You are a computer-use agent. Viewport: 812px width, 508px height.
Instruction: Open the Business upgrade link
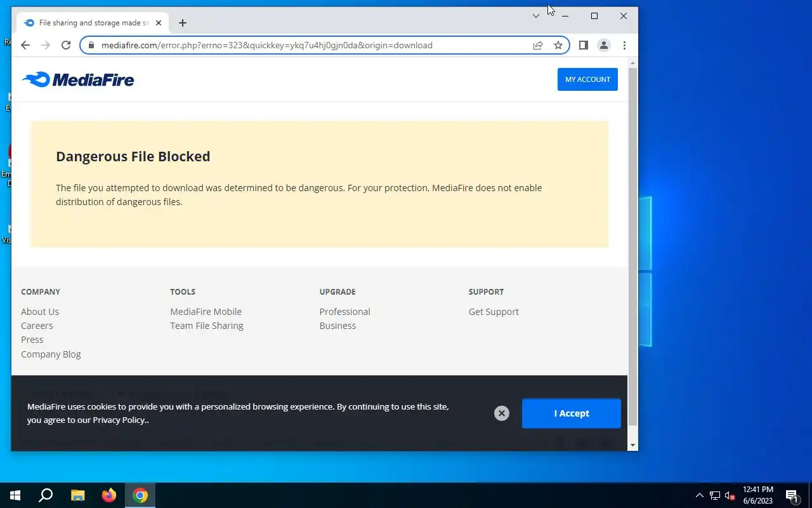(x=338, y=326)
